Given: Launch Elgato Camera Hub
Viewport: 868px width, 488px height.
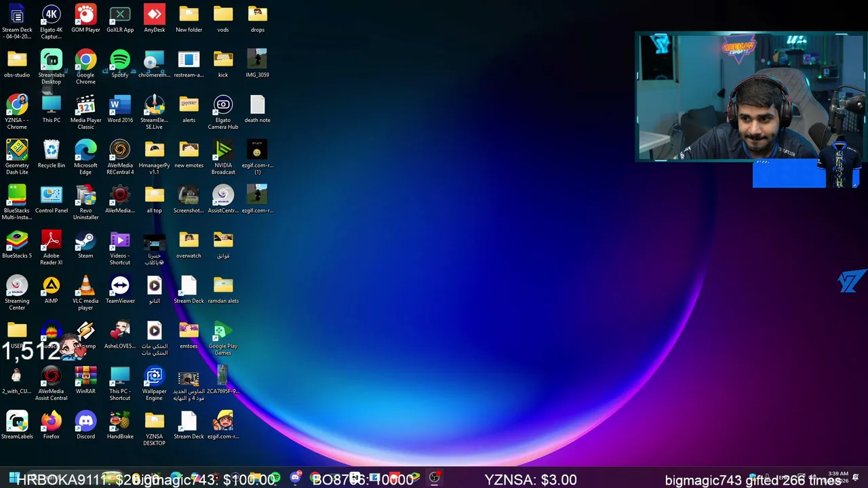Looking at the screenshot, I should coord(223,113).
